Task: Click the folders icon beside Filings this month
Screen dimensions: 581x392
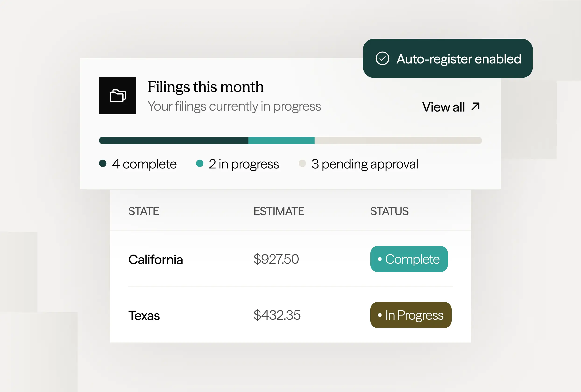Action: pos(118,96)
